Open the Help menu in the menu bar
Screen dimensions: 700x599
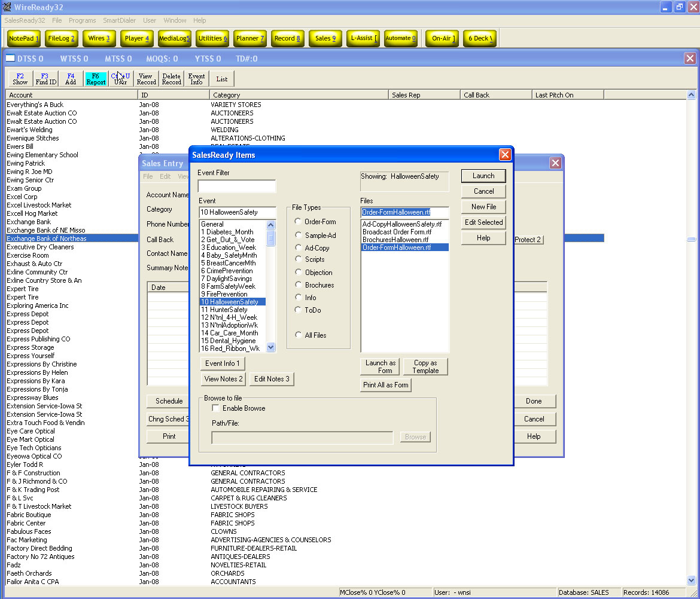point(199,20)
